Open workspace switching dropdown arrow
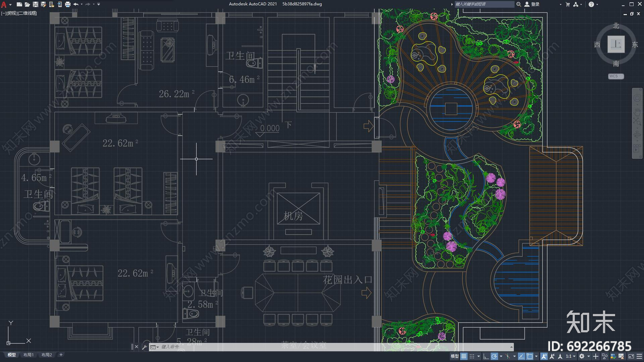The height and width of the screenshot is (362, 644). [589, 356]
